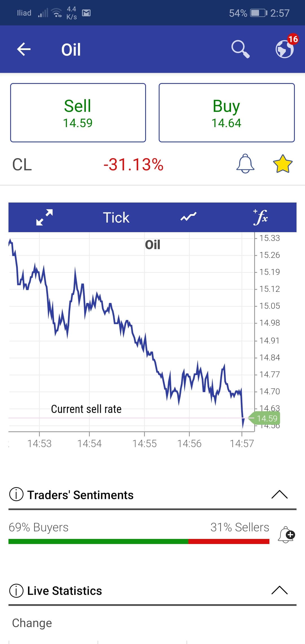Click the red sellers sentiment bar
The image size is (305, 644).
(229, 541)
